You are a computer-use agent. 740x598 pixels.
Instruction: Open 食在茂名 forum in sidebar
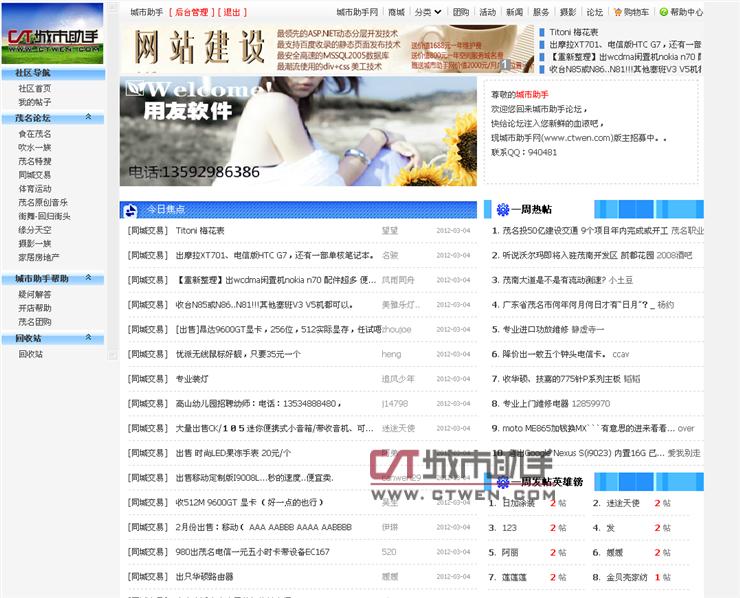coord(34,134)
